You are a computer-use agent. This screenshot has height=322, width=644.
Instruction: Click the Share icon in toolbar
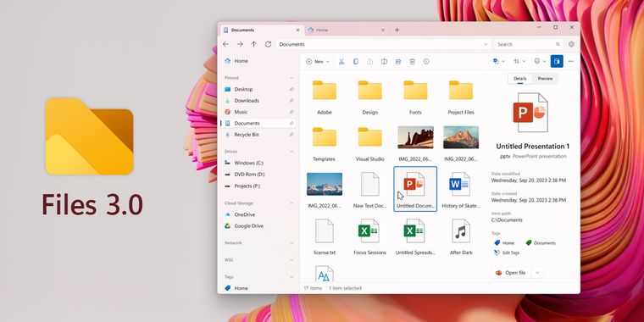(x=398, y=62)
